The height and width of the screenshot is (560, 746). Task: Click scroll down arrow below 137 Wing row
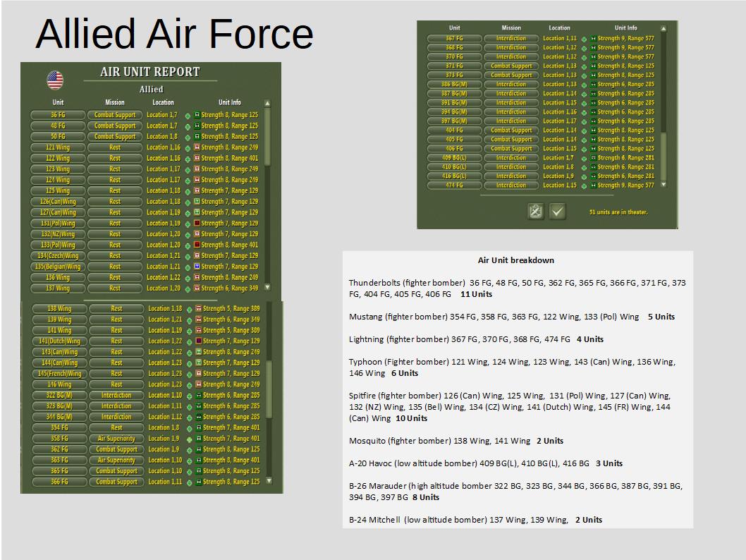267,287
